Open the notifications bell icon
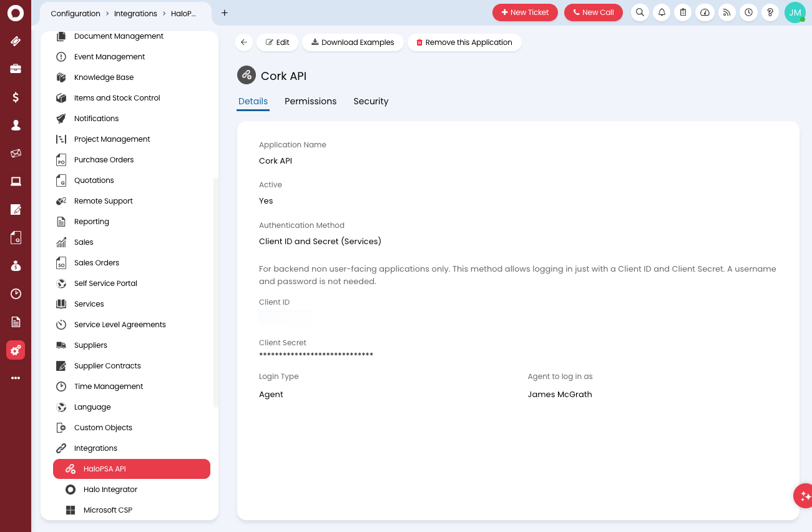Viewport: 812px width, 532px height. click(662, 12)
